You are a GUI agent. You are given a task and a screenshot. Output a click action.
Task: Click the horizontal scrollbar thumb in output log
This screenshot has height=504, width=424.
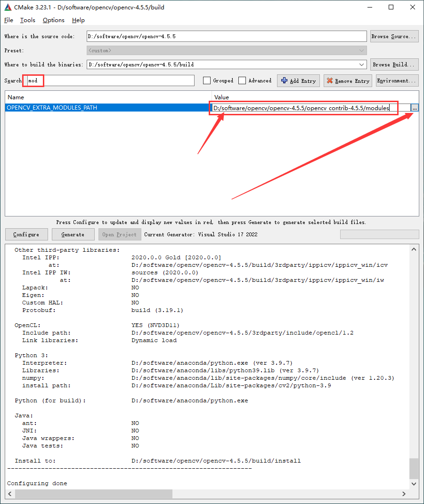pyautogui.click(x=94, y=494)
